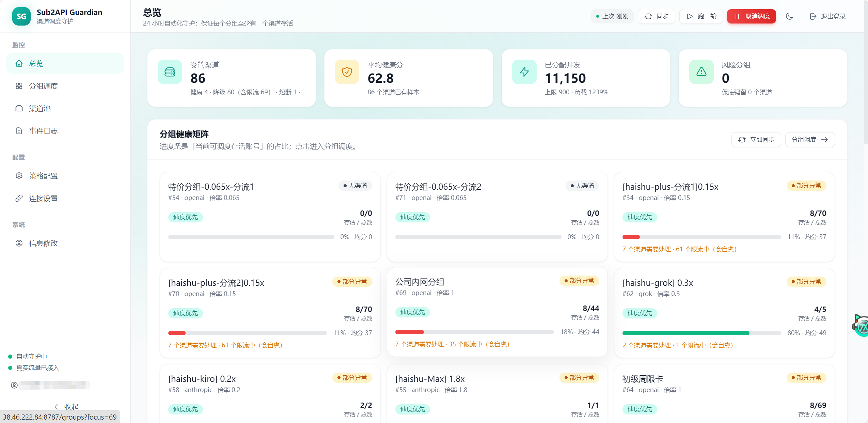
Task: Click the floating assistant icon at right edge
Action: click(861, 325)
